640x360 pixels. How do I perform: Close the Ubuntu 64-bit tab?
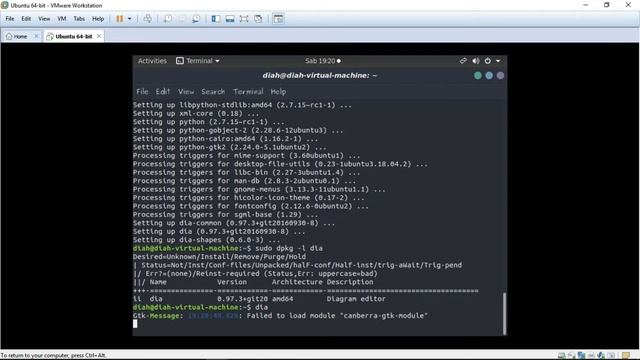[x=99, y=36]
